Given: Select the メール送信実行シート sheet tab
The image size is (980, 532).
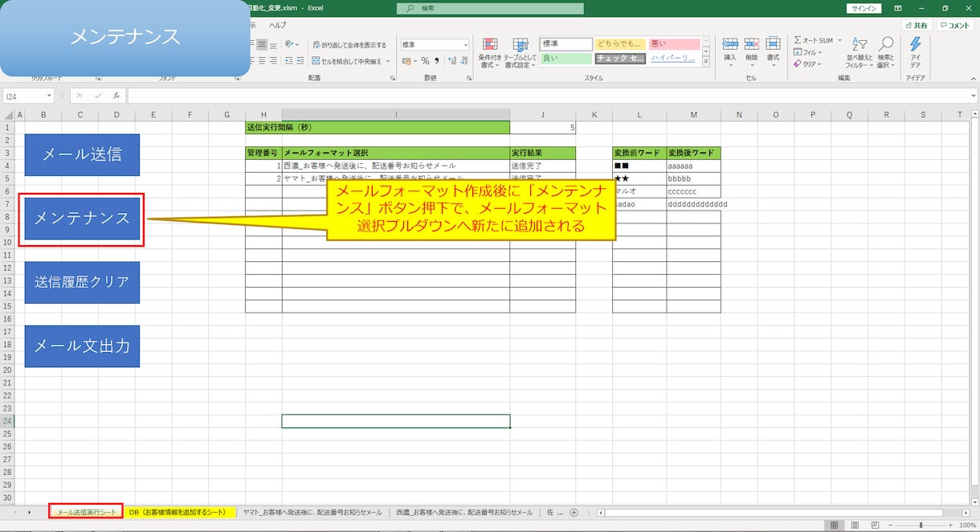Looking at the screenshot, I should pos(87,512).
